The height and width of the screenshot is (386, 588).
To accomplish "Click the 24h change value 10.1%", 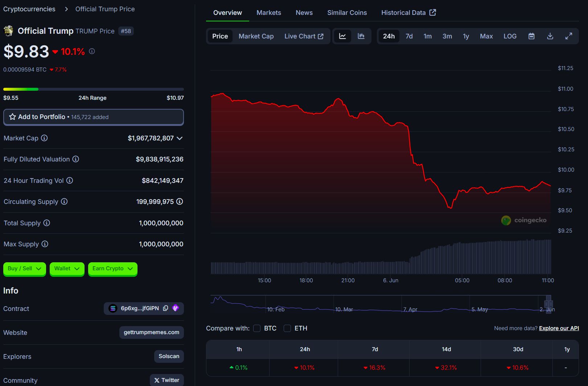I will point(304,368).
